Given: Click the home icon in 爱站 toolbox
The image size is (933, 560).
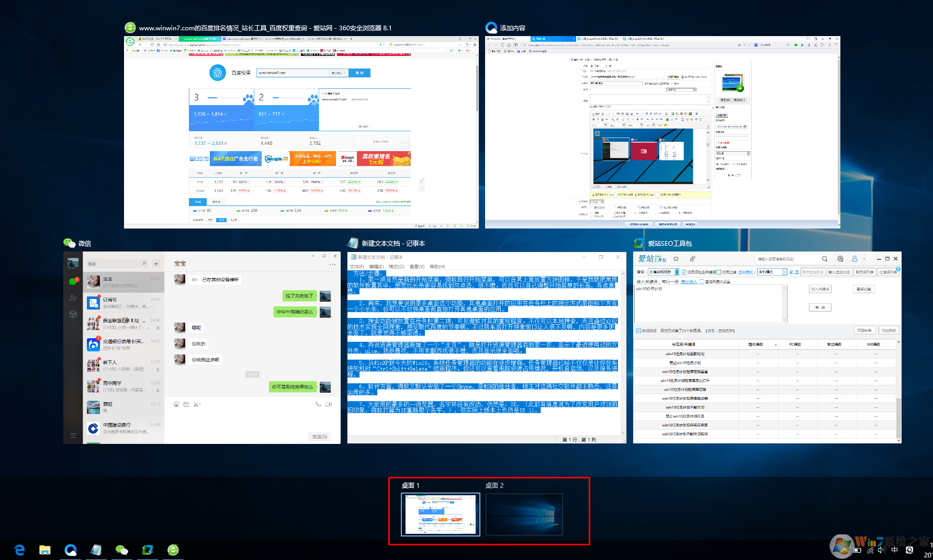Looking at the screenshot, I should [x=676, y=259].
